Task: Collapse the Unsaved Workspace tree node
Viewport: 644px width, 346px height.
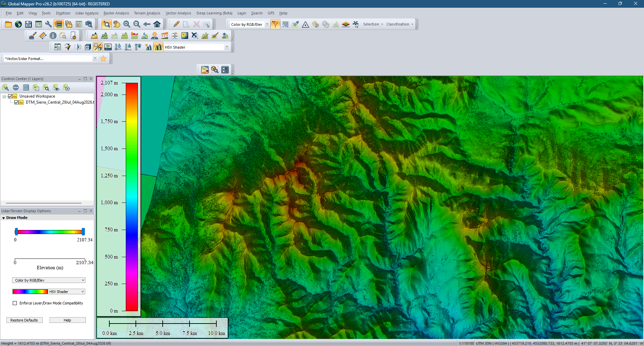Action: point(4,96)
